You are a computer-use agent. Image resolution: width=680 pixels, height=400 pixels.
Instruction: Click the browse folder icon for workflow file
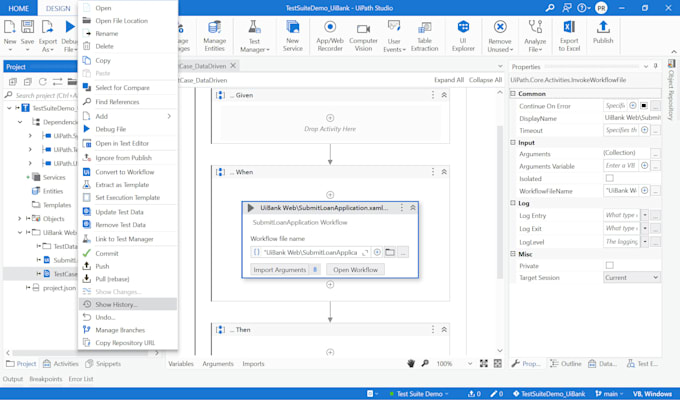[x=390, y=252]
